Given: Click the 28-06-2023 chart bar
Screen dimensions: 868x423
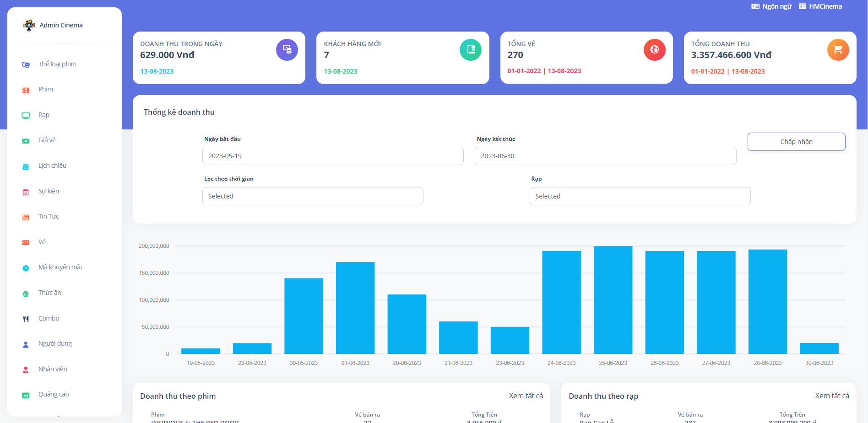Looking at the screenshot, I should point(768,302).
